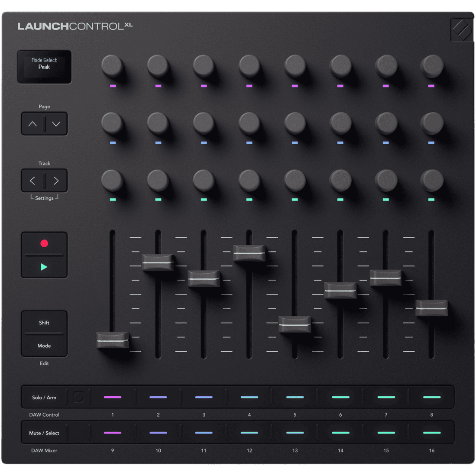Go to previous track with left arrow

click(33, 181)
